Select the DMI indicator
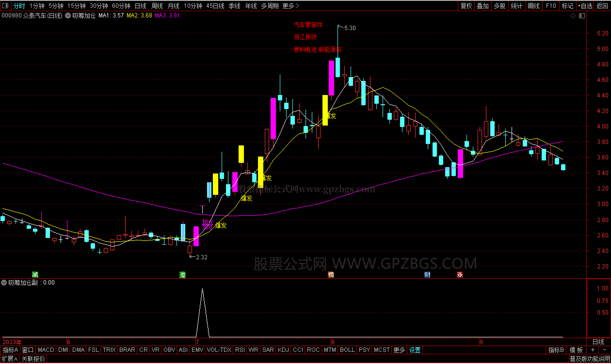 click(x=63, y=350)
